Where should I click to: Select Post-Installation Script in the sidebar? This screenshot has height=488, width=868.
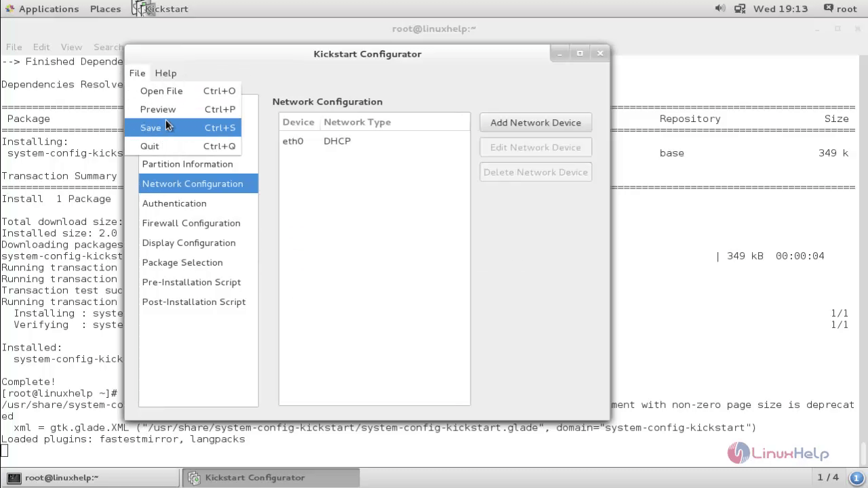pos(198,302)
